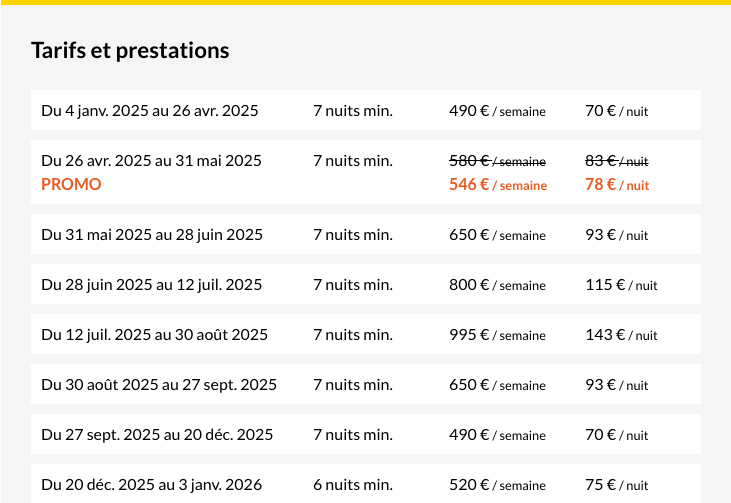Click the struck-through 580 € weekly price
Image resolution: width=731 pixels, height=503 pixels.
point(497,160)
